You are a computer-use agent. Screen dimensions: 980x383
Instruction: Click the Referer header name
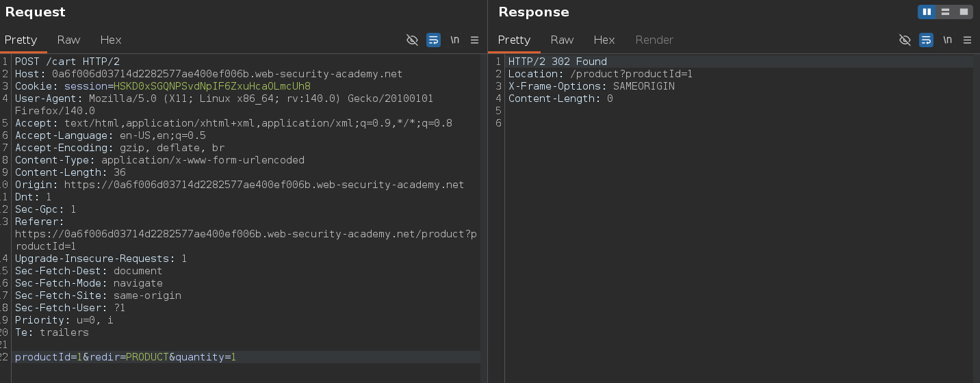tap(39, 222)
